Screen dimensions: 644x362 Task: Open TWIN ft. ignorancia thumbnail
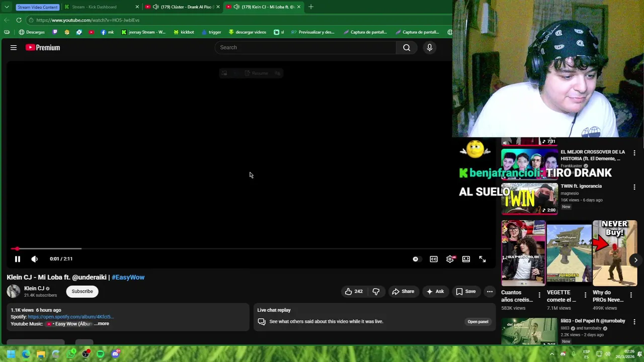coord(529,199)
